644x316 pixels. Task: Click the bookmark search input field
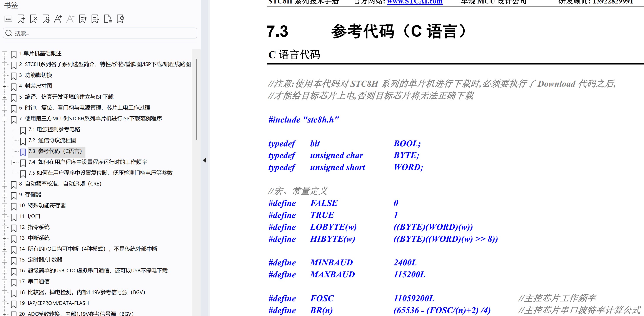click(x=100, y=33)
